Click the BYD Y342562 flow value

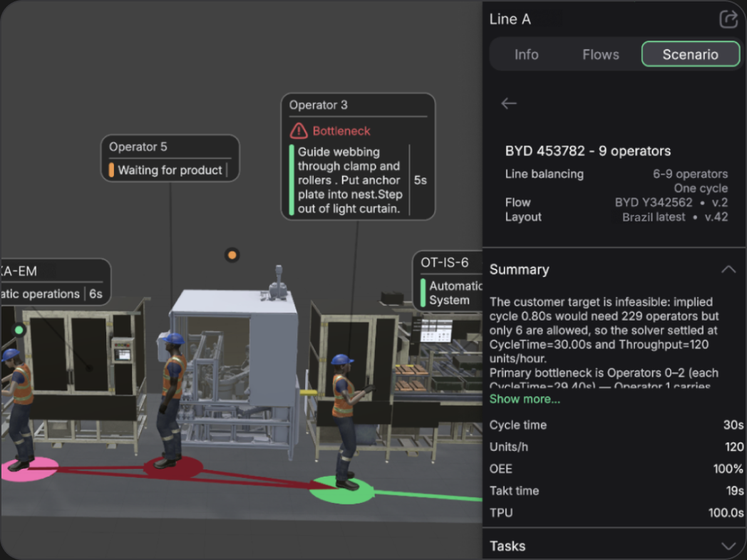653,202
